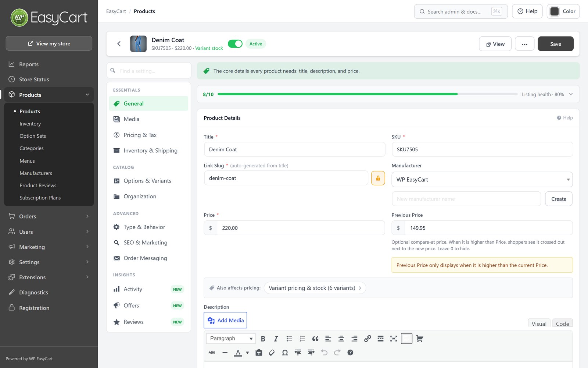Open the Paragraph format dropdown
The image size is (588, 368).
pos(231,339)
